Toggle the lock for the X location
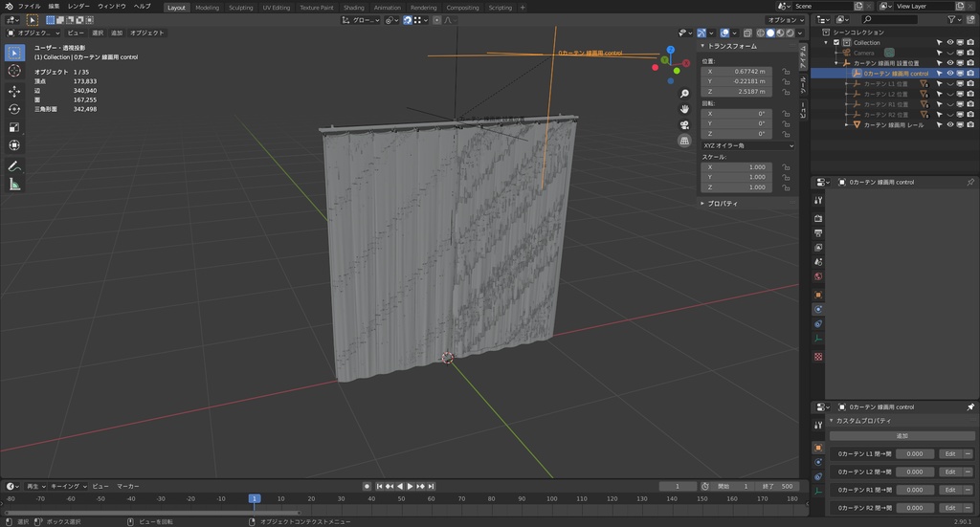Viewport: 980px width, 527px height. click(785, 72)
